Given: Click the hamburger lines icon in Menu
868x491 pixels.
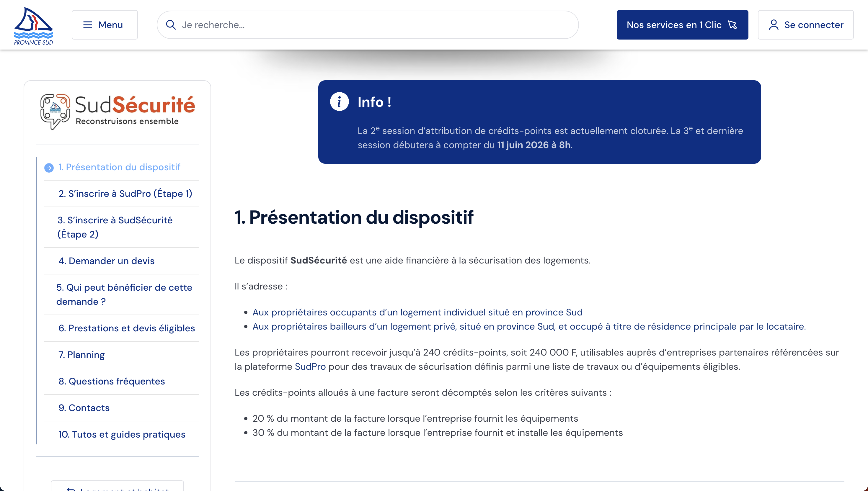Looking at the screenshot, I should pos(88,24).
